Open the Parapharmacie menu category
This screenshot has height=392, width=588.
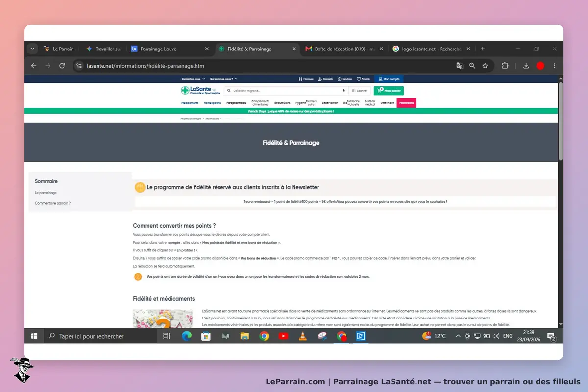pyautogui.click(x=236, y=103)
